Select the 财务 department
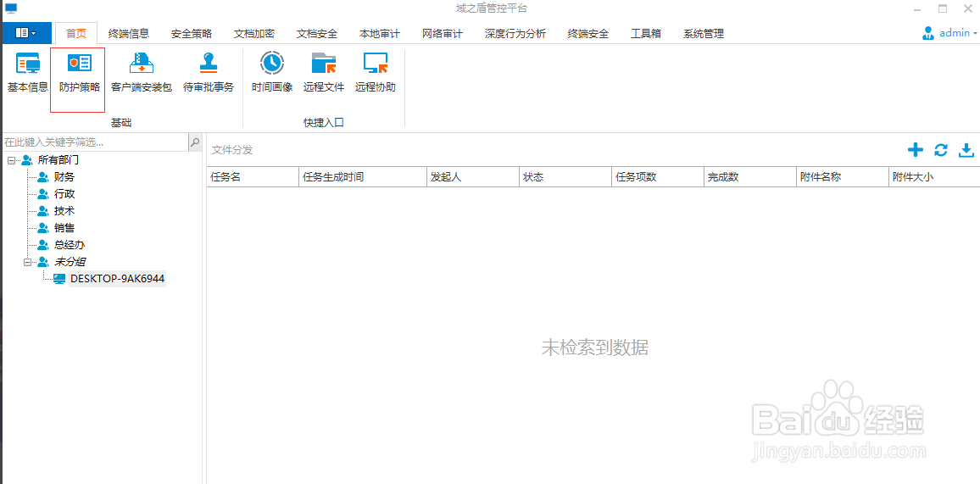 [x=64, y=177]
